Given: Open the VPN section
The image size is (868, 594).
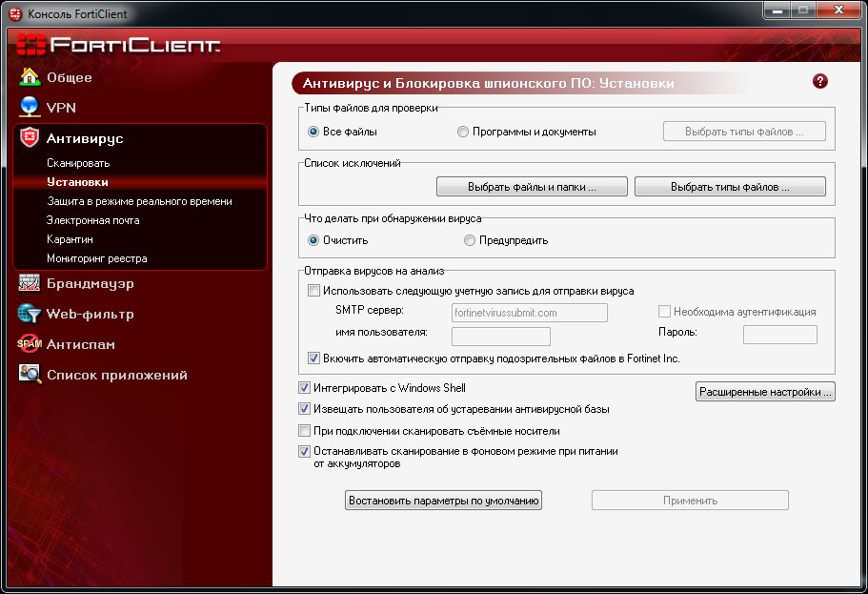Looking at the screenshot, I should [61, 108].
